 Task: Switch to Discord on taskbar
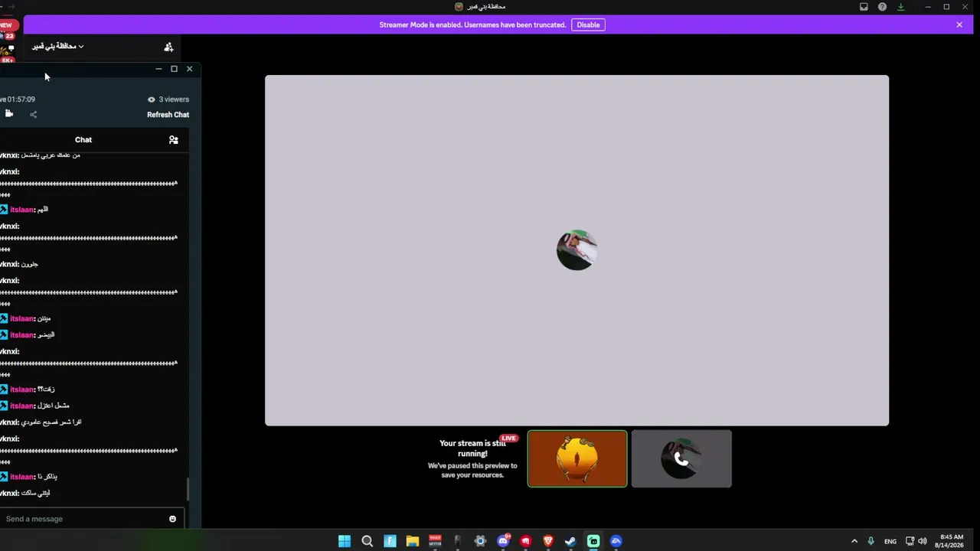(503, 541)
